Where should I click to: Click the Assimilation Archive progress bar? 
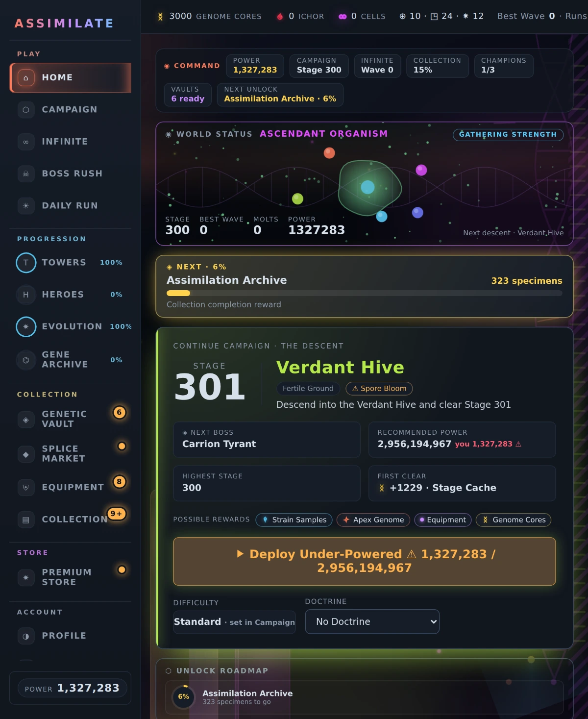pyautogui.click(x=365, y=293)
